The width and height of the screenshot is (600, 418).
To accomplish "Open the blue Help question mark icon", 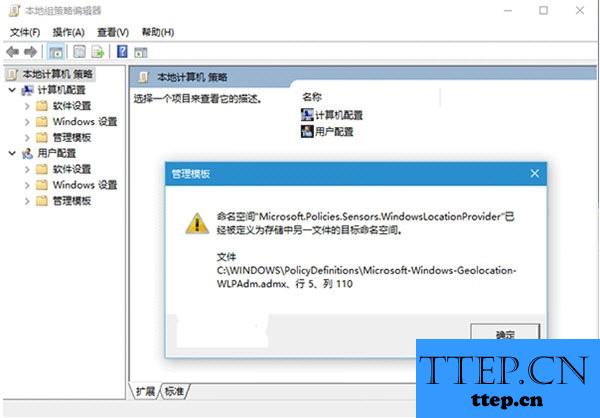I will click(122, 51).
